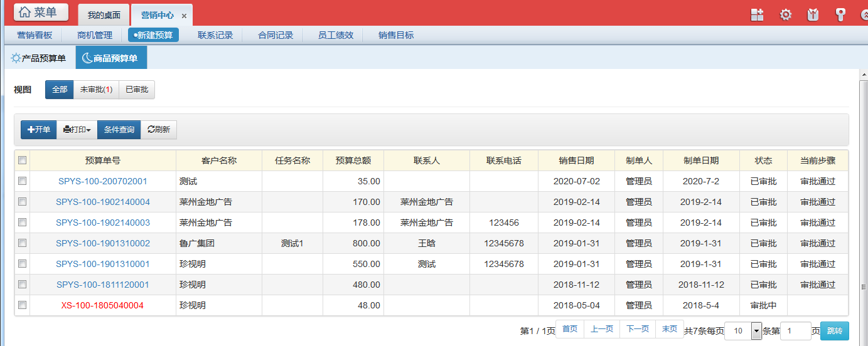The width and height of the screenshot is (868, 346).
Task: Click the 状态 column header
Action: pyautogui.click(x=764, y=160)
